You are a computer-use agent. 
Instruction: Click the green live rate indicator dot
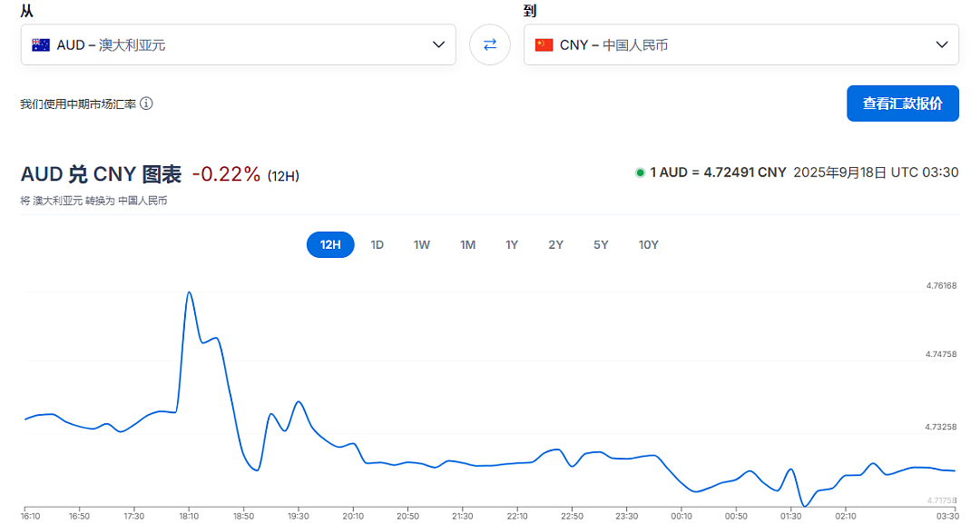(x=640, y=173)
